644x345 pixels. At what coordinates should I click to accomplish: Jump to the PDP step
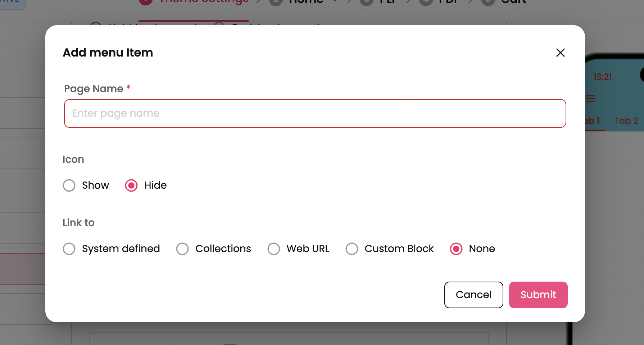point(448,2)
